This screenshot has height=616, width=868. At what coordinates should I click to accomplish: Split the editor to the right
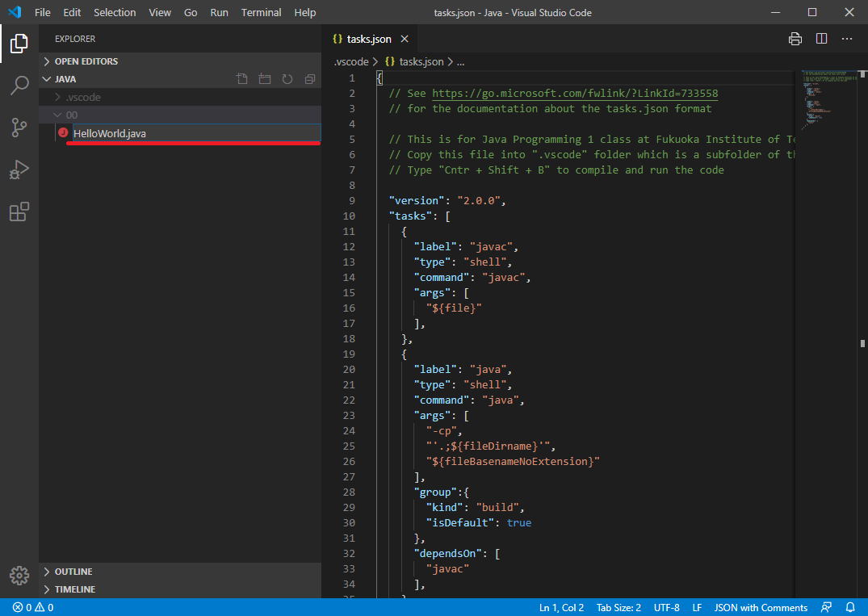point(821,39)
